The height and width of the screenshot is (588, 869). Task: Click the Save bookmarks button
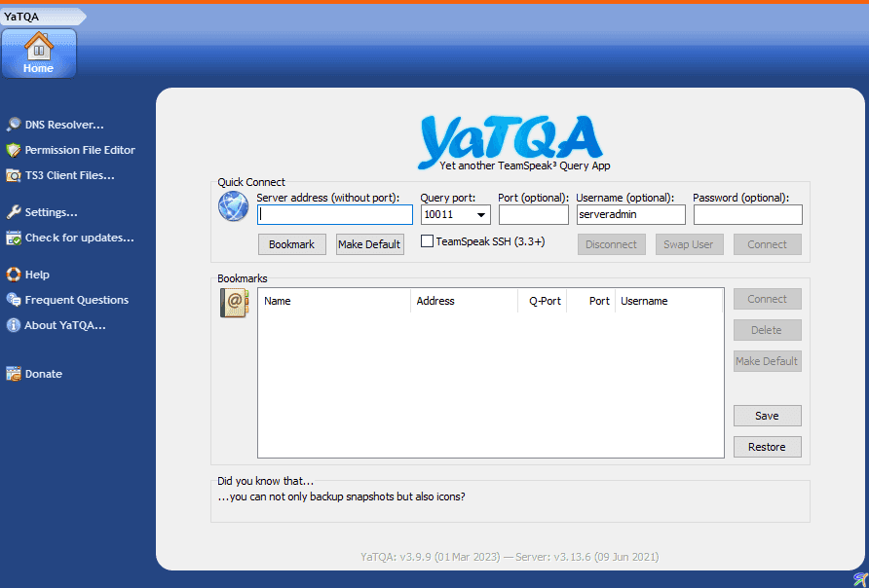[x=767, y=416]
